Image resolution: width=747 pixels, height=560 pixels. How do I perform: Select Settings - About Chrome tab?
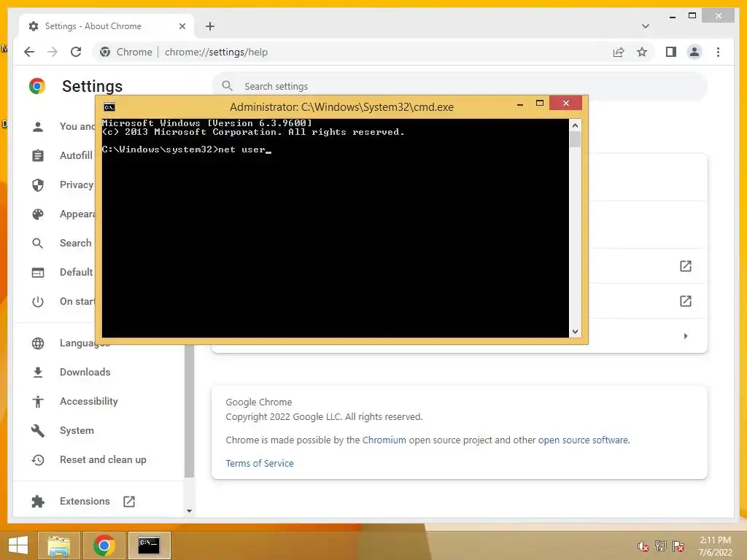point(107,26)
